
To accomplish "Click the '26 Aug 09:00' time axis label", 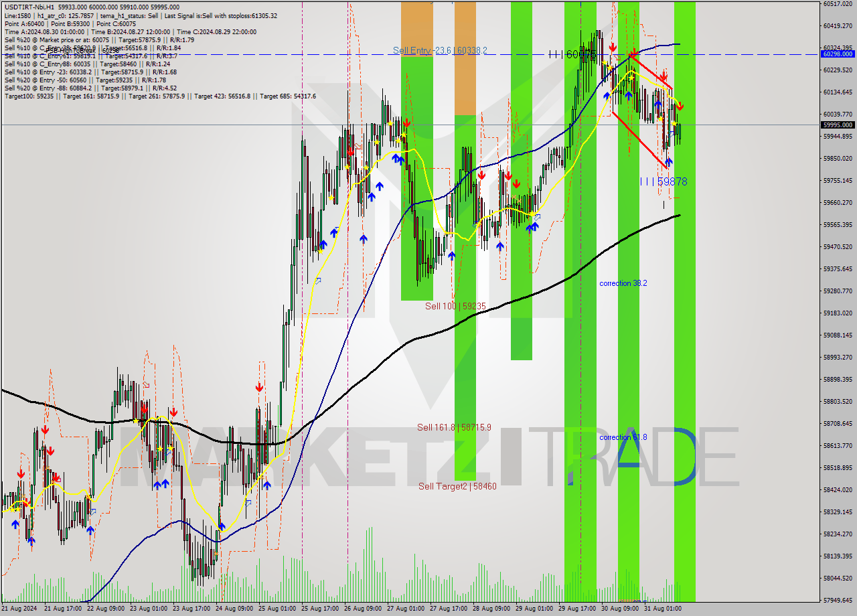I will pos(364,609).
